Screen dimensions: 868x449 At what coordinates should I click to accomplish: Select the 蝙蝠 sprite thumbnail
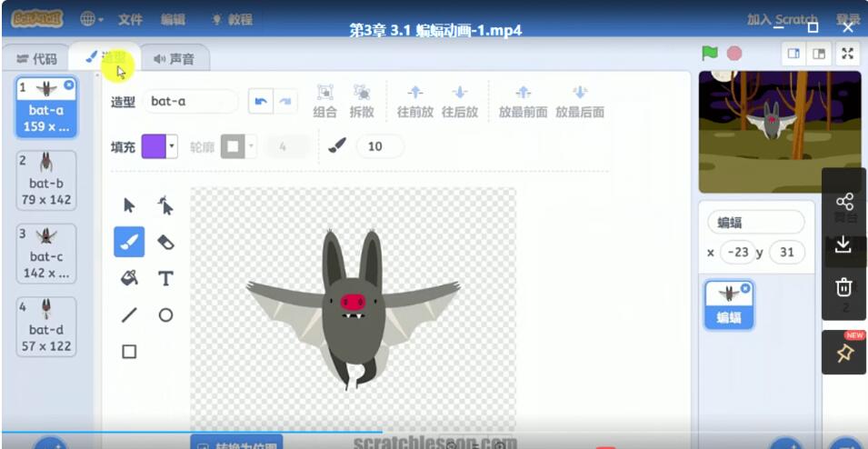click(x=729, y=305)
